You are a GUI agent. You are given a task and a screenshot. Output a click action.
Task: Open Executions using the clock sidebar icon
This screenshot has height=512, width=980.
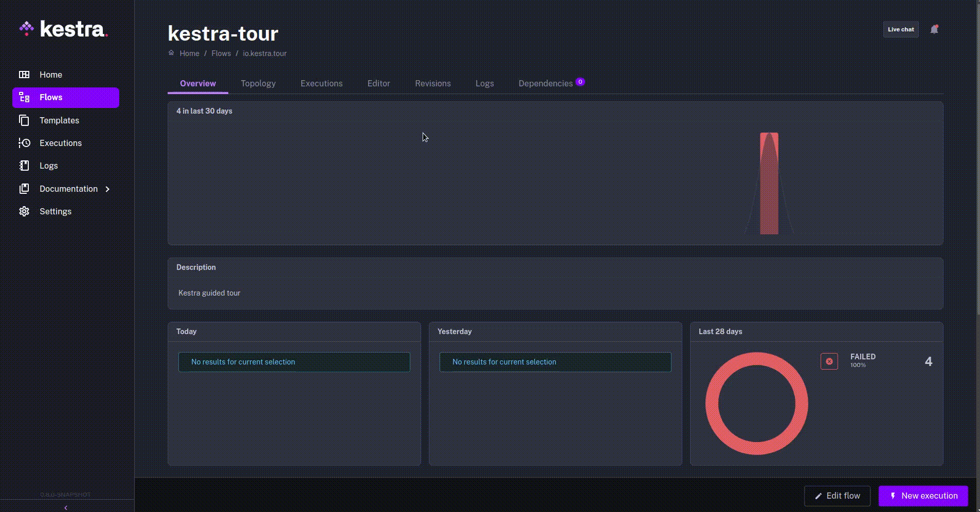coord(24,143)
